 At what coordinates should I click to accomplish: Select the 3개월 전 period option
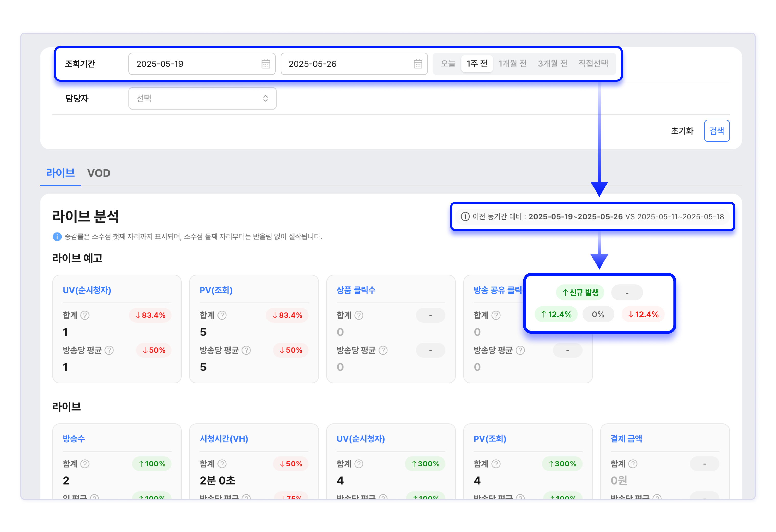tap(552, 64)
